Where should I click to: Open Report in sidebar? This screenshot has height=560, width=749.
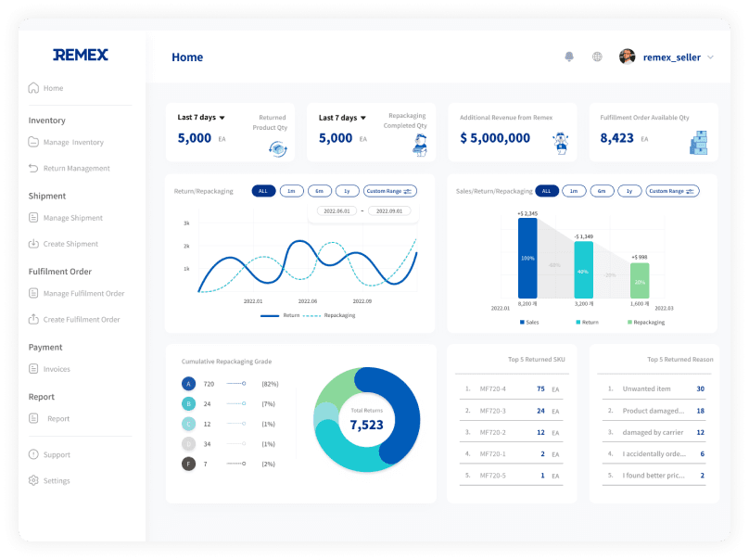tap(58, 418)
